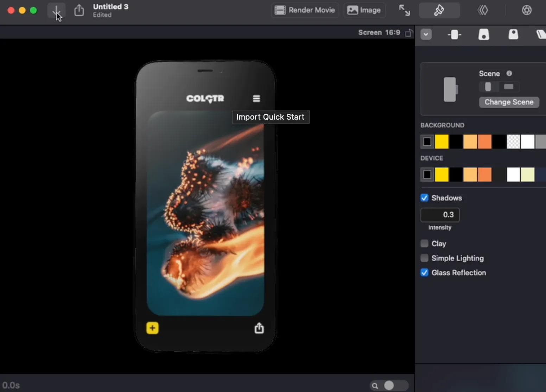Viewport: 546px width, 392px height.
Task: Enable the Clay rendering option
Action: point(424,244)
